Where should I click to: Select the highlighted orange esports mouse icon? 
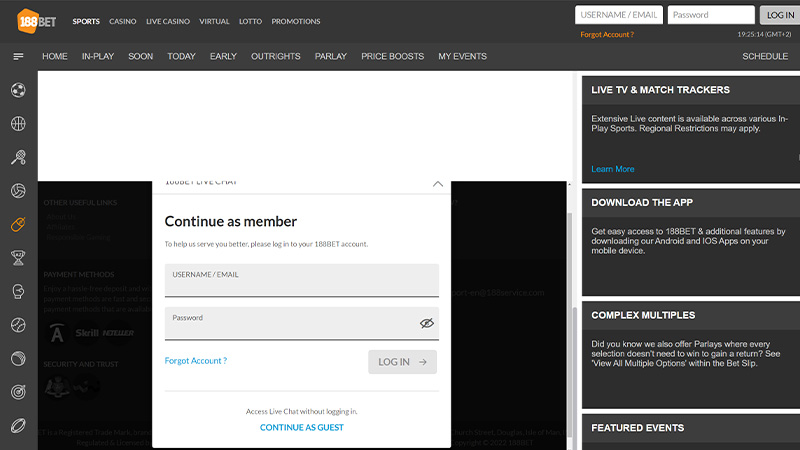[18, 225]
